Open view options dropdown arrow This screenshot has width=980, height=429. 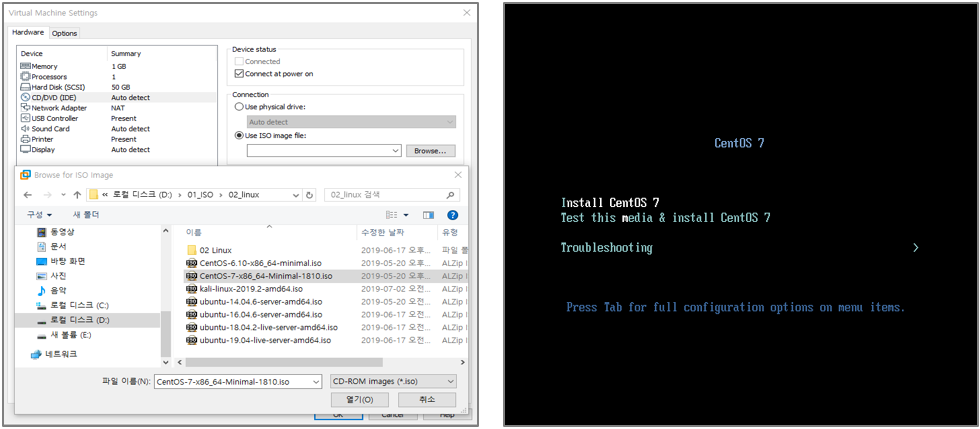[406, 214]
